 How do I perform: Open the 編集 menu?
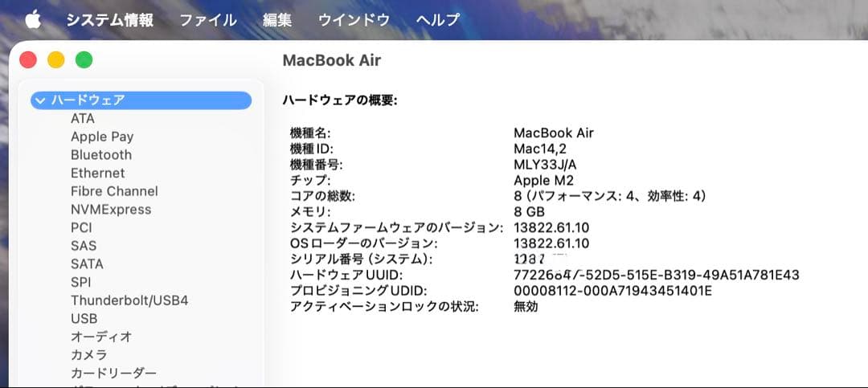[x=277, y=20]
